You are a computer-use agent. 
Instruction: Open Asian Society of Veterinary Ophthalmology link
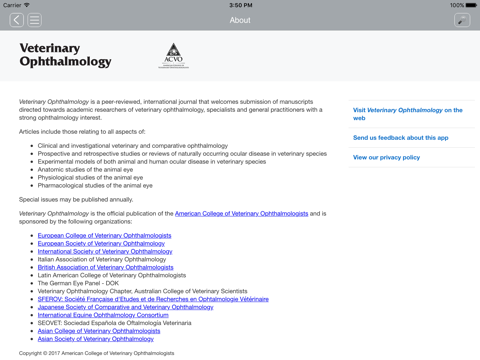(96, 339)
